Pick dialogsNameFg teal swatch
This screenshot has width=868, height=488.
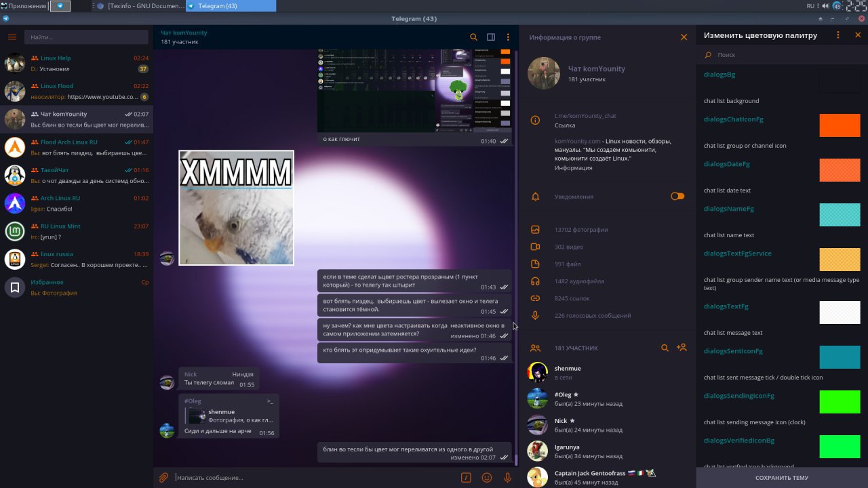(840, 215)
